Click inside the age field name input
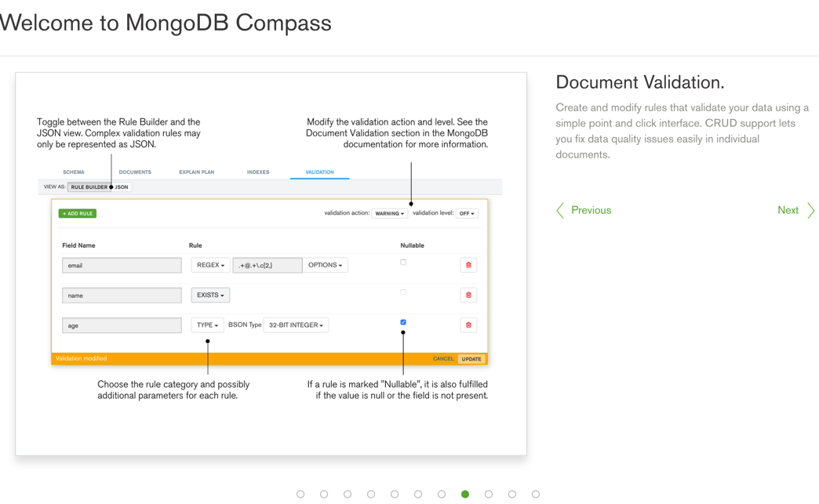 (122, 325)
